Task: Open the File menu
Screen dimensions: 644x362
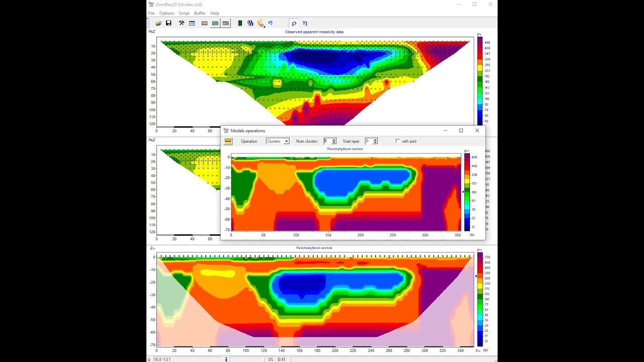Action: point(151,13)
